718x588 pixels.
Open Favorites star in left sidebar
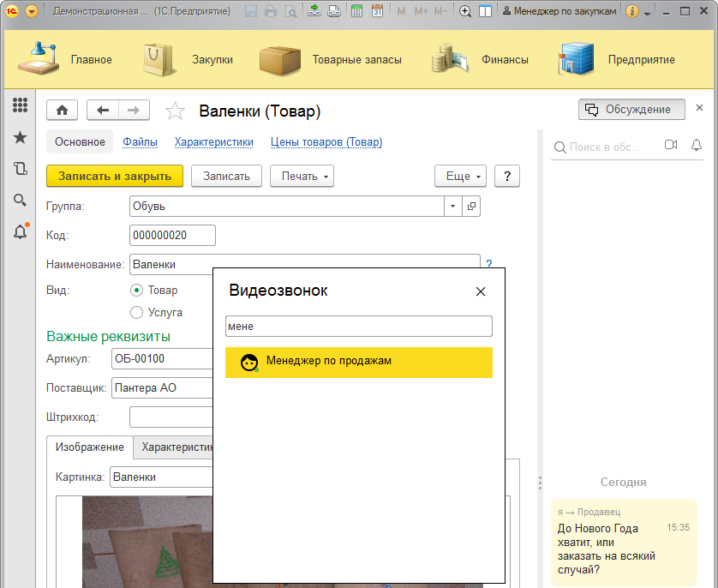[x=20, y=137]
